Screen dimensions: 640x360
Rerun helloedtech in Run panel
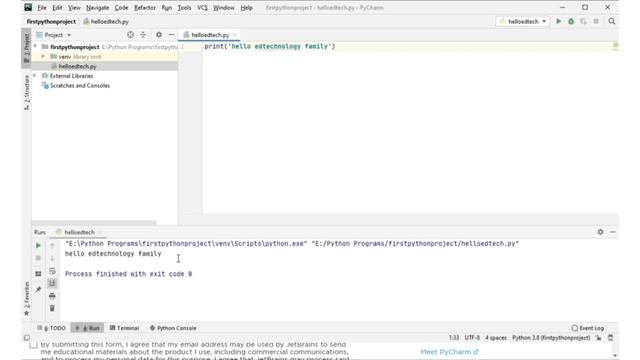pos(38,245)
